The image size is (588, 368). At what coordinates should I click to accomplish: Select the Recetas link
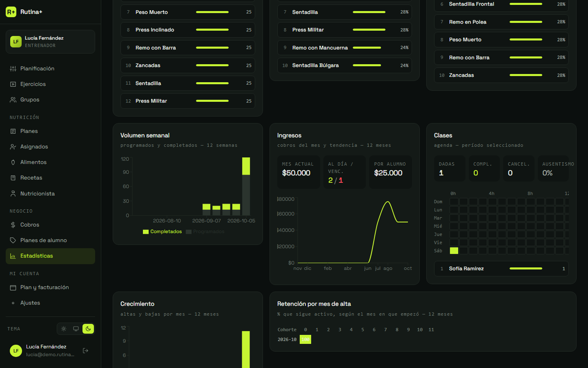tap(50, 178)
